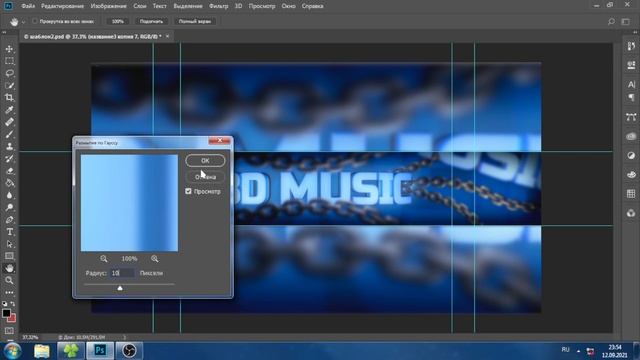Viewport: 640px width, 360px height.
Task: Open the Character panel icon
Action: coord(631,84)
